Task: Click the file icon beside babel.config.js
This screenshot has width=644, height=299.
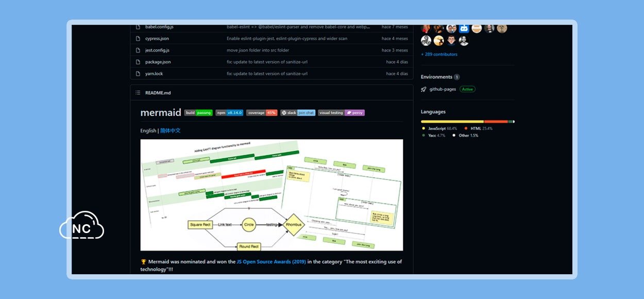Action: coord(138,27)
